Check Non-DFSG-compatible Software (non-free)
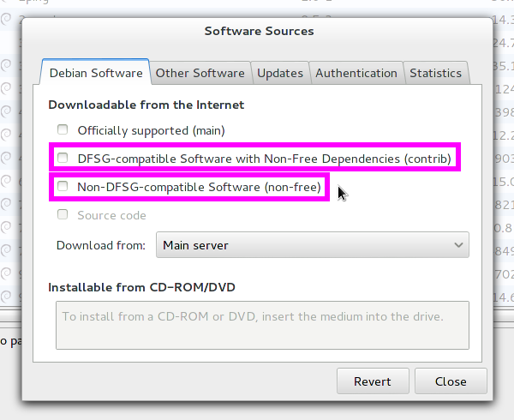514x420 pixels. [x=63, y=187]
